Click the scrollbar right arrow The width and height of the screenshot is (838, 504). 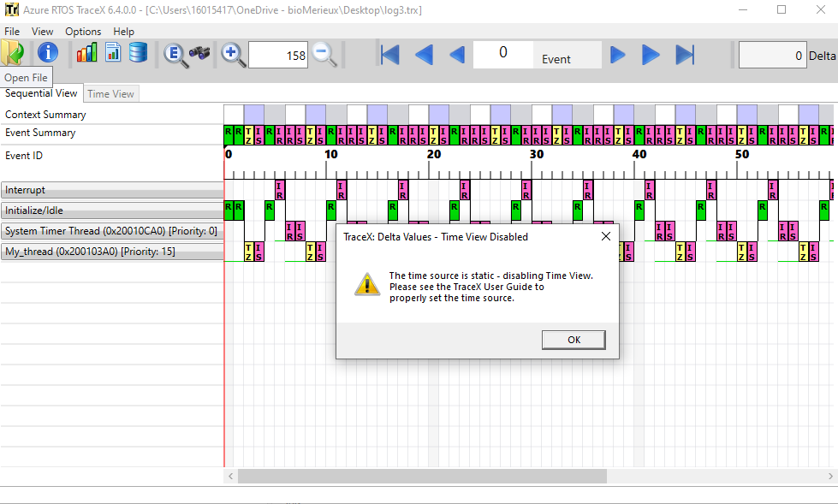pos(830,476)
